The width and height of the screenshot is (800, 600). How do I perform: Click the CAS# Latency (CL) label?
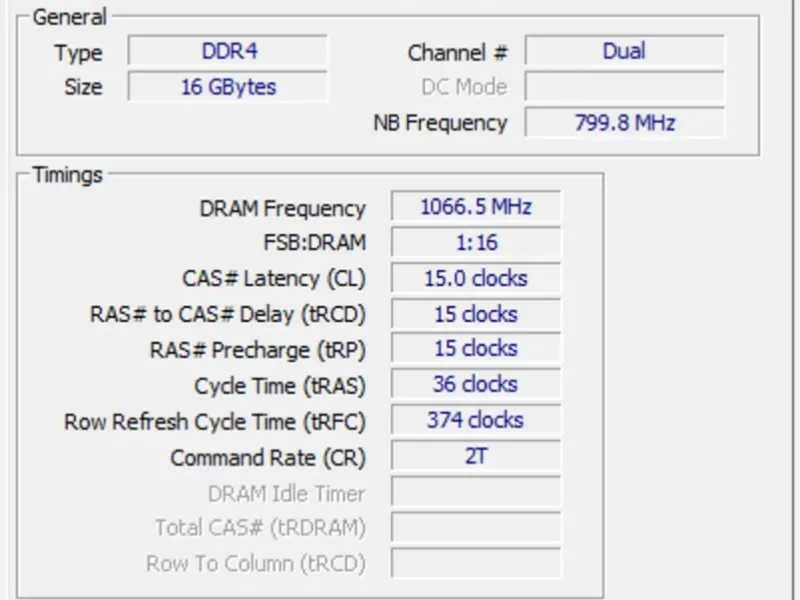tap(274, 279)
